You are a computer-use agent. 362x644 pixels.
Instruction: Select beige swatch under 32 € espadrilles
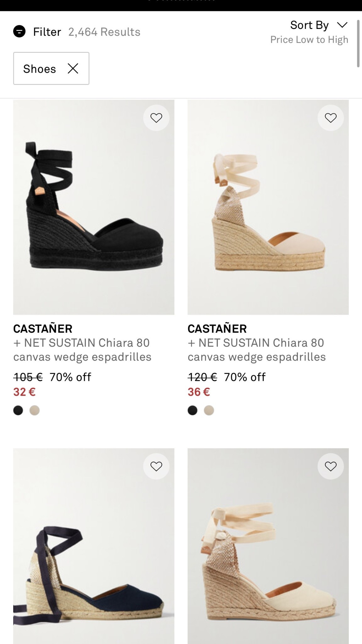pyautogui.click(x=35, y=410)
